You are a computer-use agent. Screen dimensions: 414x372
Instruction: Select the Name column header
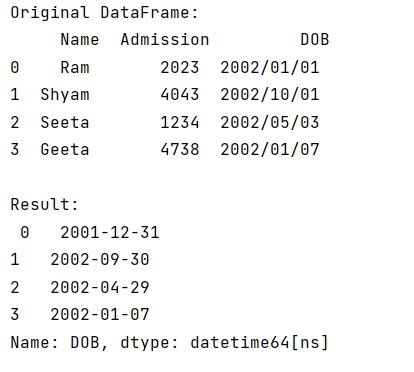pos(80,40)
